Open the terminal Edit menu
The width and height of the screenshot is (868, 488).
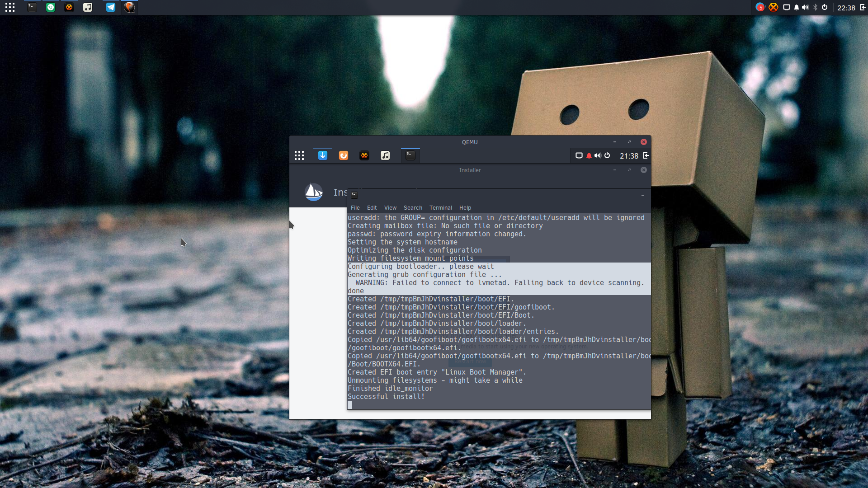click(x=372, y=208)
